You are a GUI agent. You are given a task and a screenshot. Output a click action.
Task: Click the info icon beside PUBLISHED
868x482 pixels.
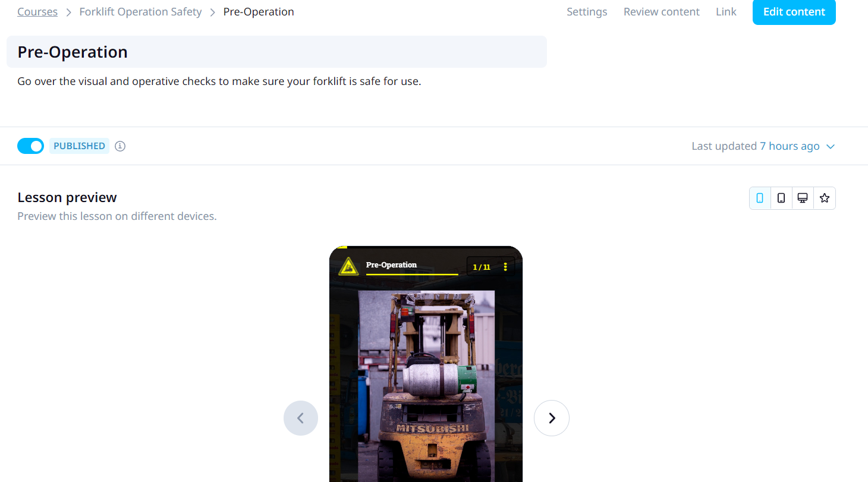coord(120,146)
